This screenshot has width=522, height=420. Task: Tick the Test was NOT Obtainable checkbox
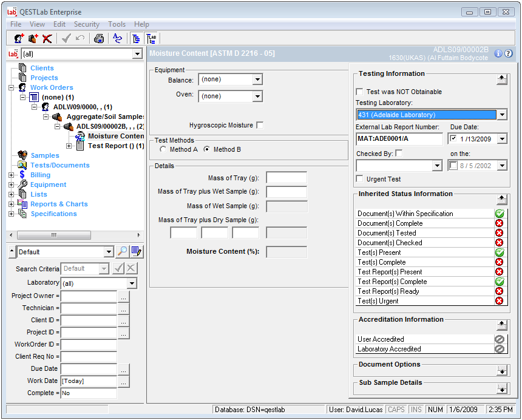[360, 92]
